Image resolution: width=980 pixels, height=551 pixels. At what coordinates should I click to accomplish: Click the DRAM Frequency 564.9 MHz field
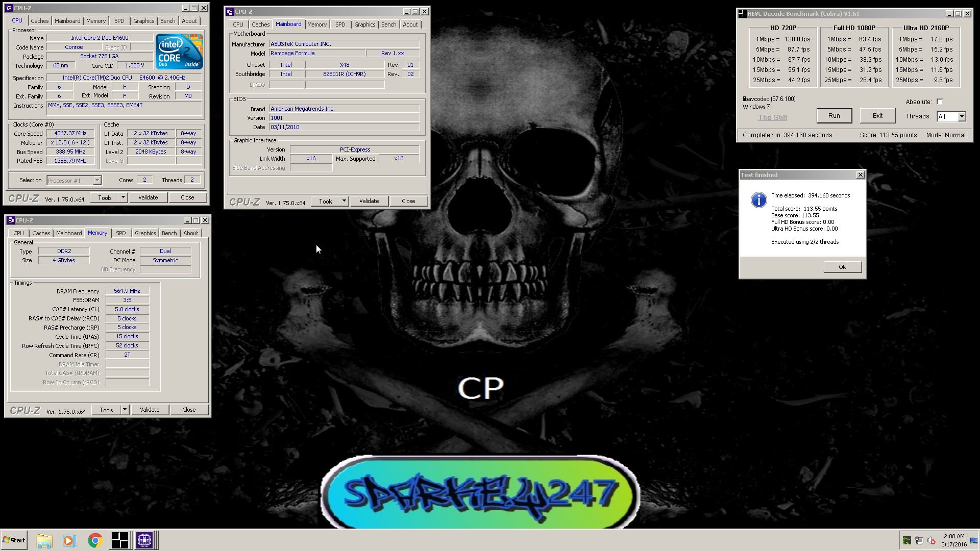click(x=127, y=291)
